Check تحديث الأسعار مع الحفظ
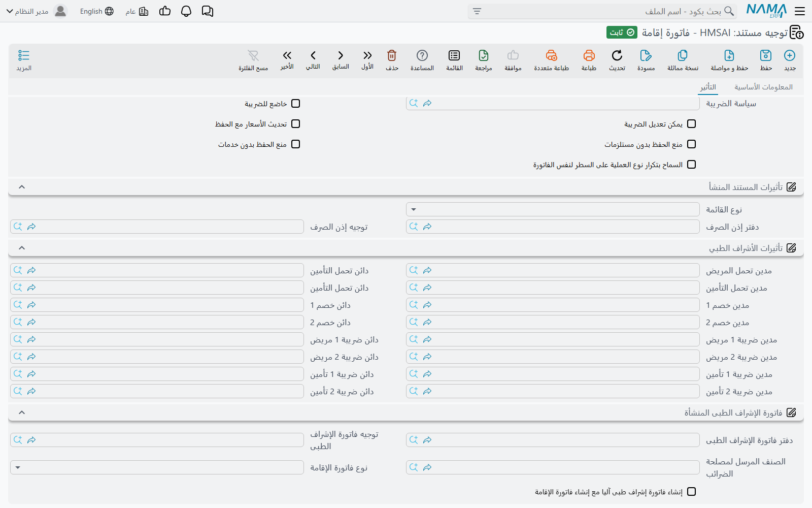The width and height of the screenshot is (812, 508). (x=296, y=124)
